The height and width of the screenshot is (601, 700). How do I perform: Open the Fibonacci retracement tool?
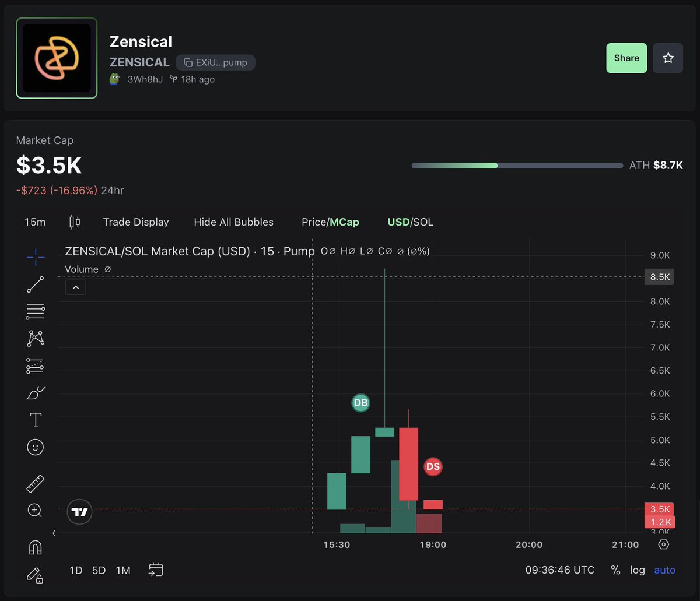[36, 312]
